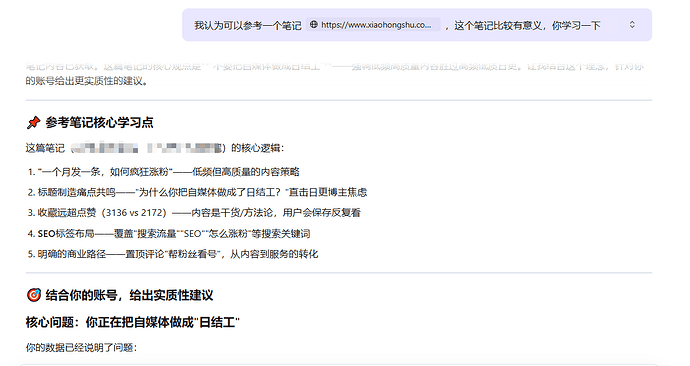Open the xiaohongshu.co... link chip

(373, 25)
